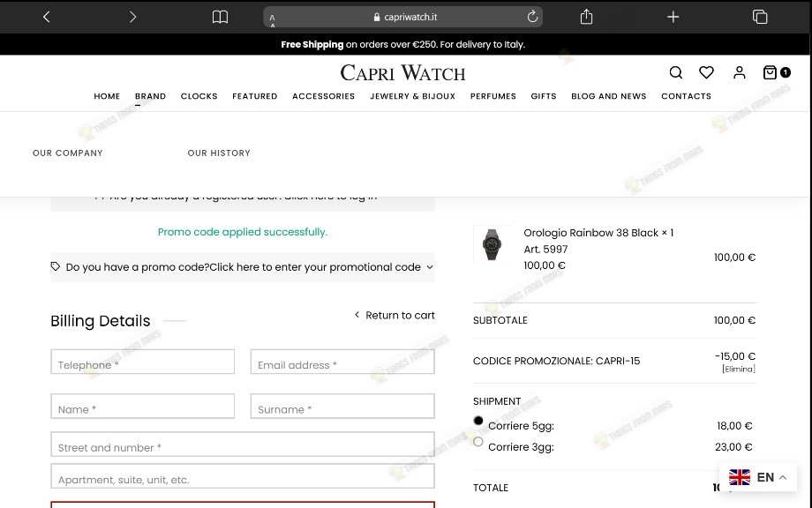Open the GIFTS menu item

point(543,96)
